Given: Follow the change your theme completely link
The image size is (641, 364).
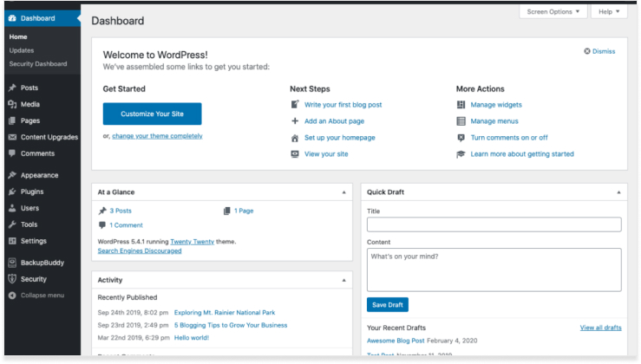Looking at the screenshot, I should tap(157, 136).
